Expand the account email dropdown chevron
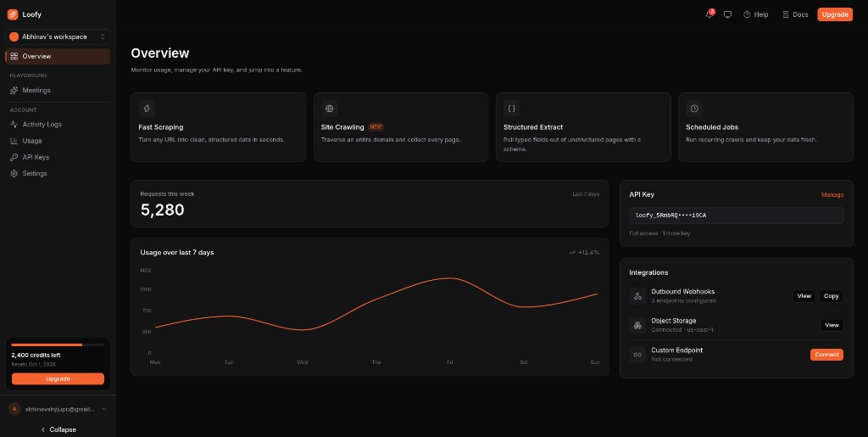Screen dimensions: 868x437 (x=103, y=409)
